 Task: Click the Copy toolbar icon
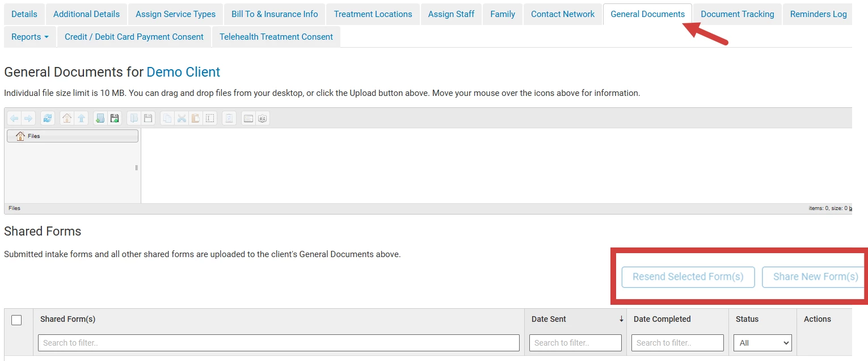pyautogui.click(x=167, y=118)
